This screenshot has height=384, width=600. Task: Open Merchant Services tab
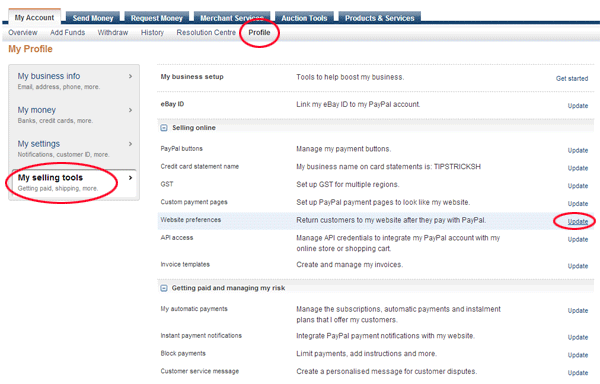[x=232, y=18]
